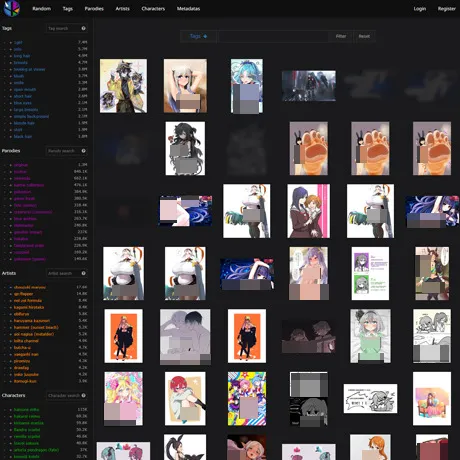Click the plus icon beside 'hakurei reimu' character
Image resolution: width=460 pixels, height=460 pixels.
(11, 416)
